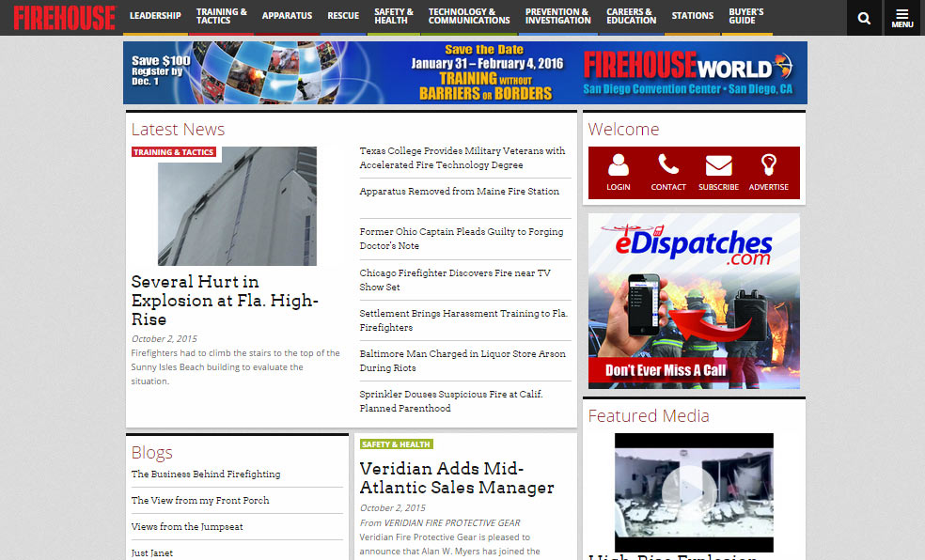Open the Apparatus menu

pos(288,16)
